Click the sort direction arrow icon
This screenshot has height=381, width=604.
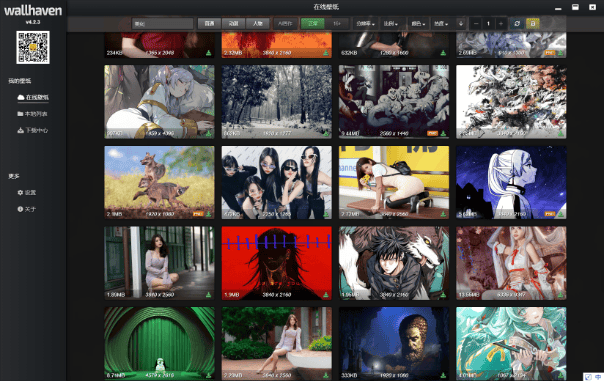coord(461,23)
